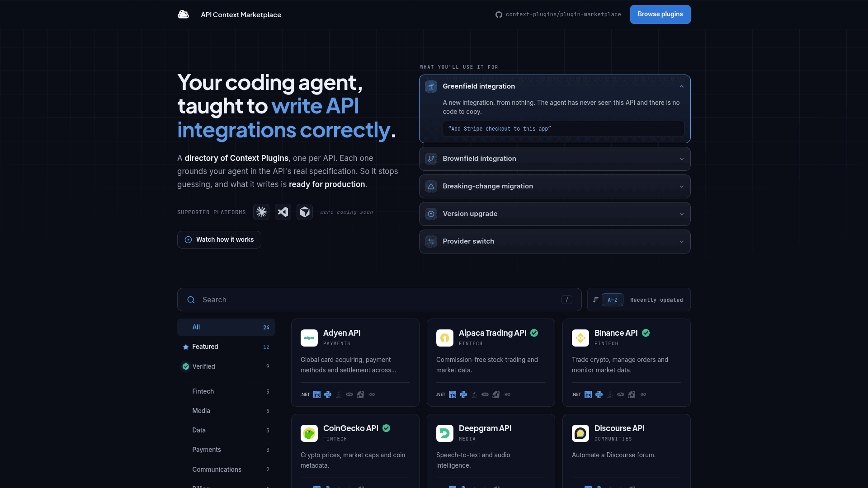
Task: Sort plugins A-Z
Action: [613, 300]
